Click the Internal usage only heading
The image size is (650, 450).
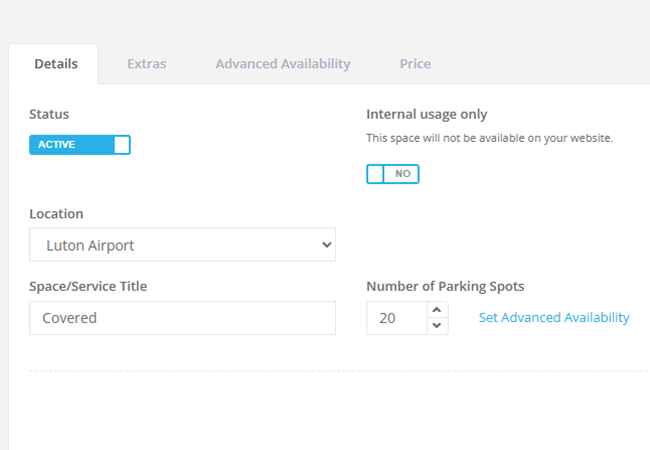click(x=427, y=114)
